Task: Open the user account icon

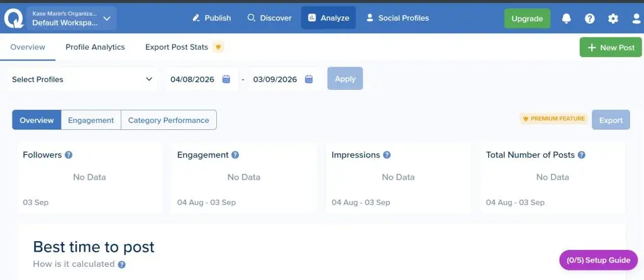Action: click(636, 18)
